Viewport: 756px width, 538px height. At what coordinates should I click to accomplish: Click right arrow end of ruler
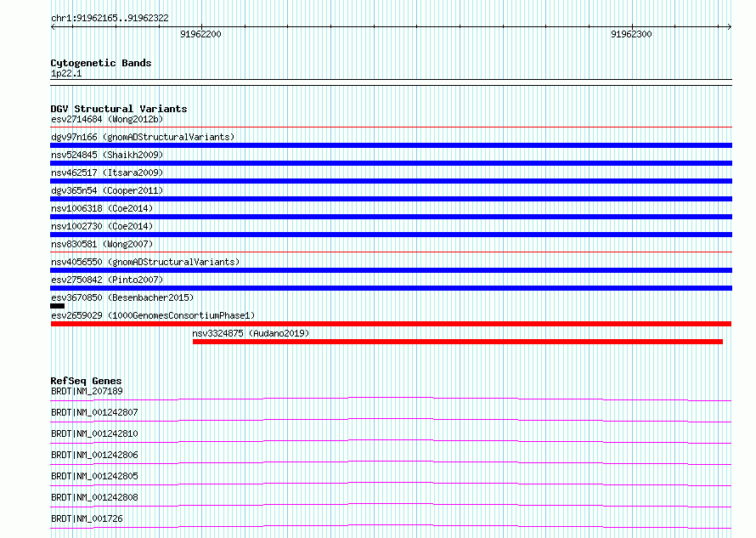point(730,27)
